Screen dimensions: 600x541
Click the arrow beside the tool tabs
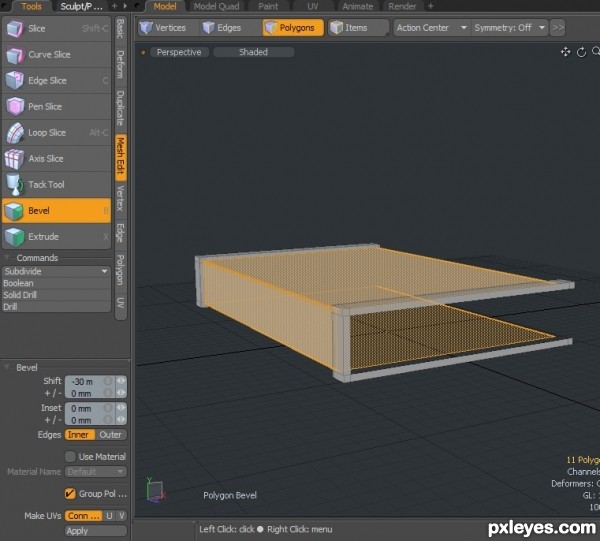point(125,7)
